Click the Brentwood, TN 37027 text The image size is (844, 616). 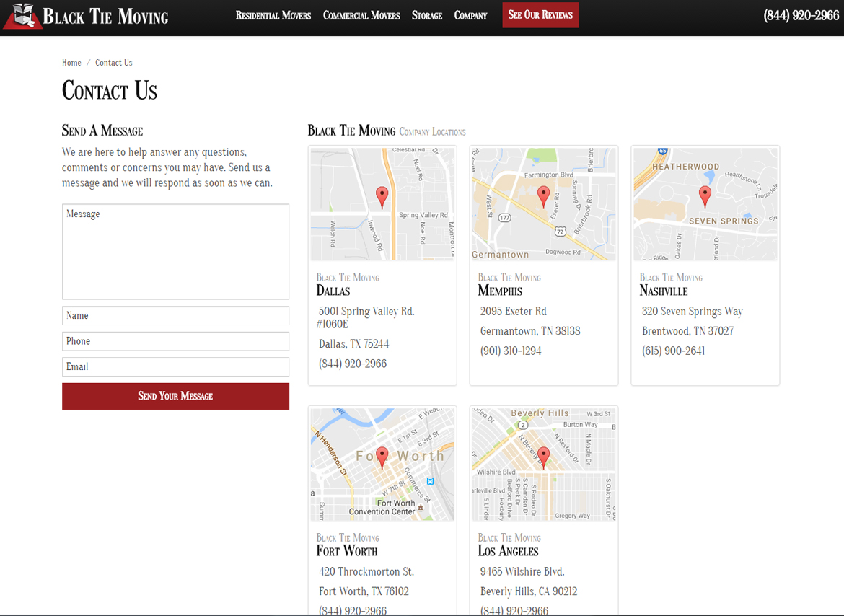(x=688, y=331)
